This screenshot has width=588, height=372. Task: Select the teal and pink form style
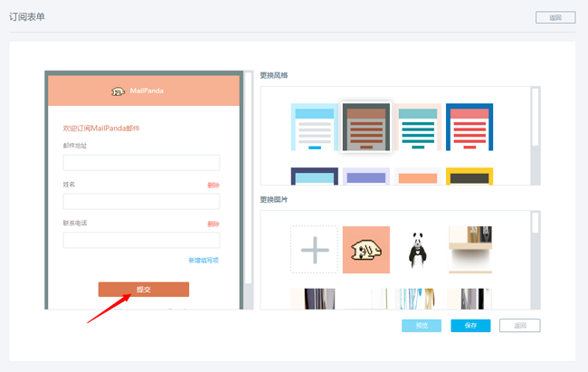(418, 127)
